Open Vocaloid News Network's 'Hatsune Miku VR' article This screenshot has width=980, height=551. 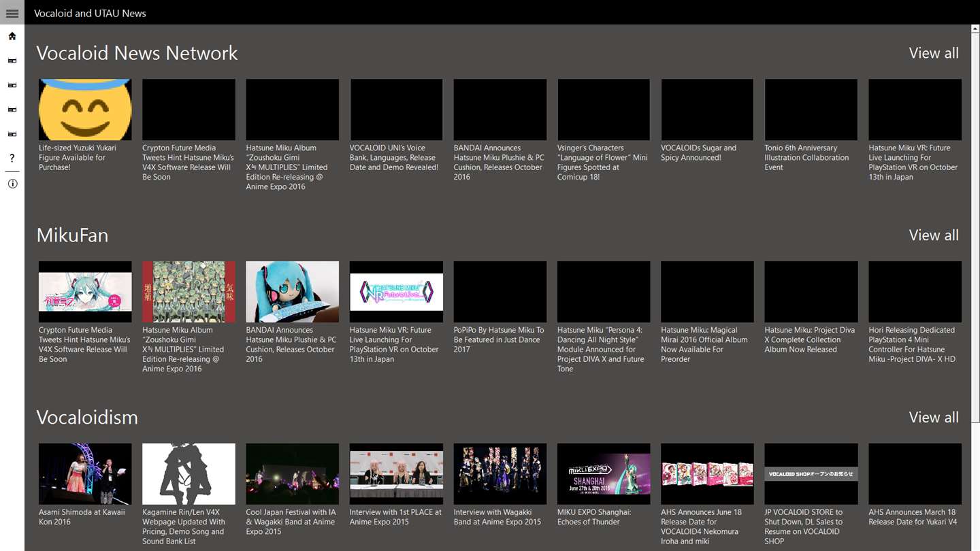[915, 129]
